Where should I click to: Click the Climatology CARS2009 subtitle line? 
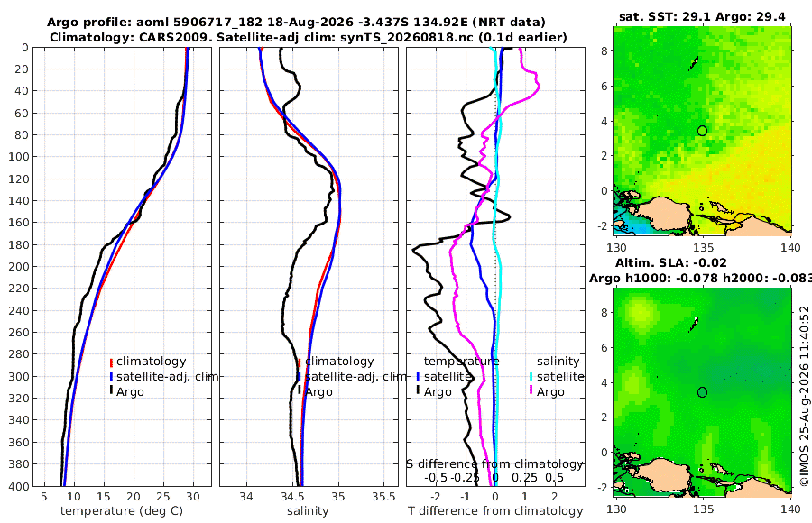pyautogui.click(x=309, y=37)
